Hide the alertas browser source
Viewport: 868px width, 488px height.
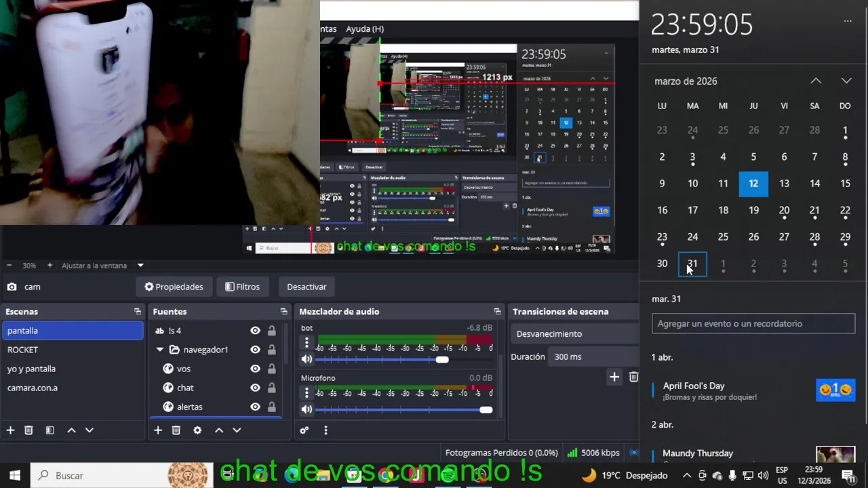[x=255, y=407]
